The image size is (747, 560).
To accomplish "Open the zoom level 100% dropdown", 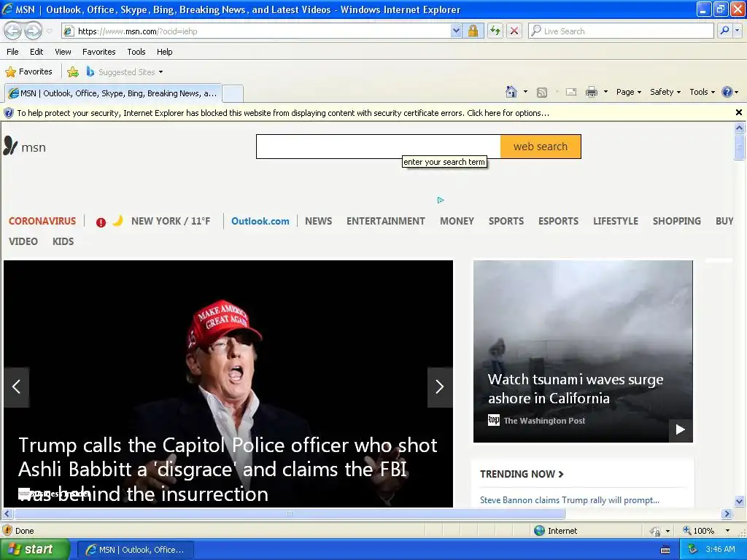I will tap(727, 531).
